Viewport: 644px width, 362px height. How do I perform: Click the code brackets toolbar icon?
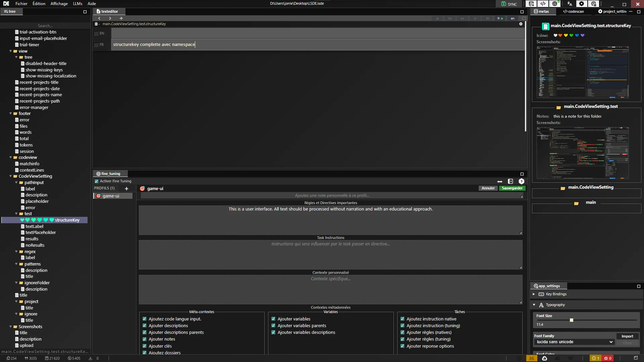(x=543, y=4)
